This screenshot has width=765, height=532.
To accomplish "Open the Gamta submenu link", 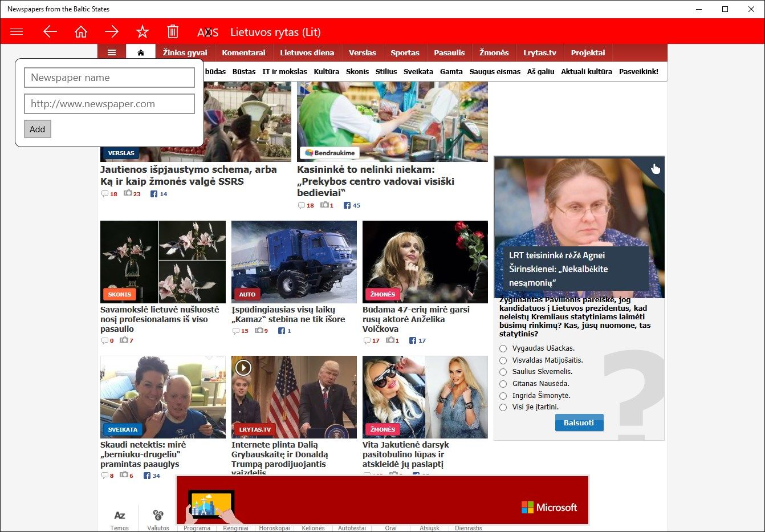I will tap(451, 71).
